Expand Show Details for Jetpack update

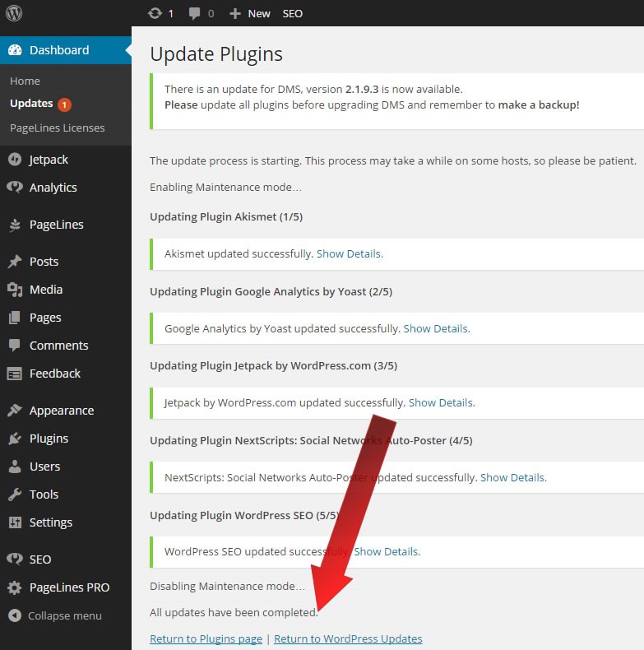tap(441, 403)
